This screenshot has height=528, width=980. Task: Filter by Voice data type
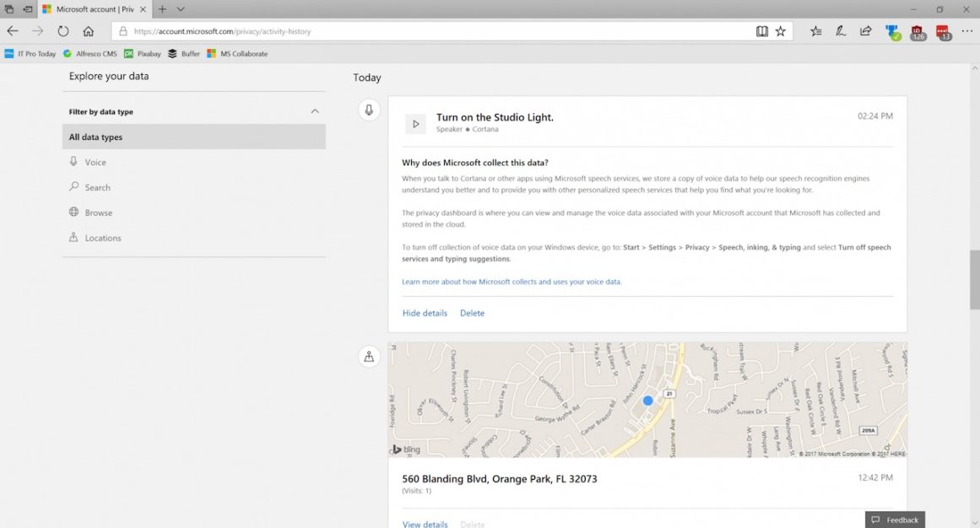click(x=95, y=162)
